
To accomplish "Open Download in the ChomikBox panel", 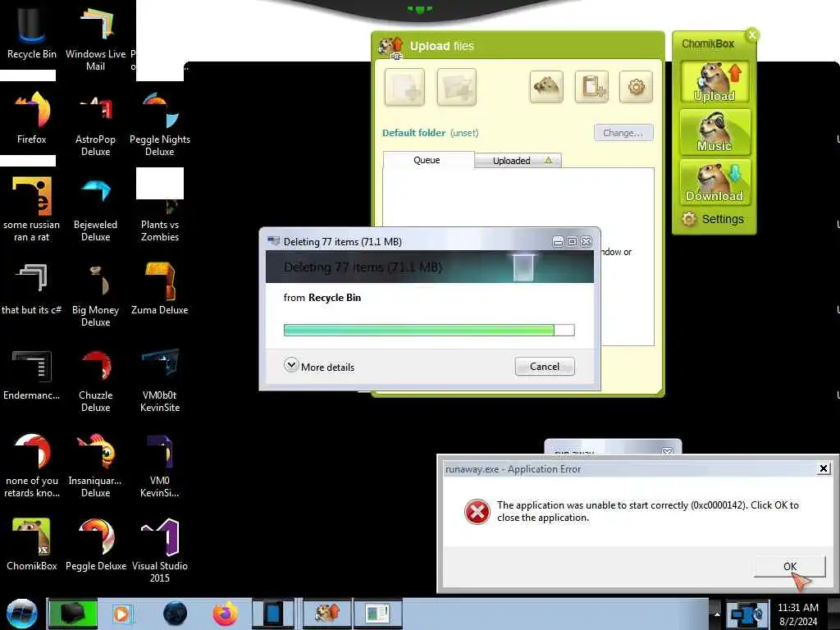I will pyautogui.click(x=714, y=182).
